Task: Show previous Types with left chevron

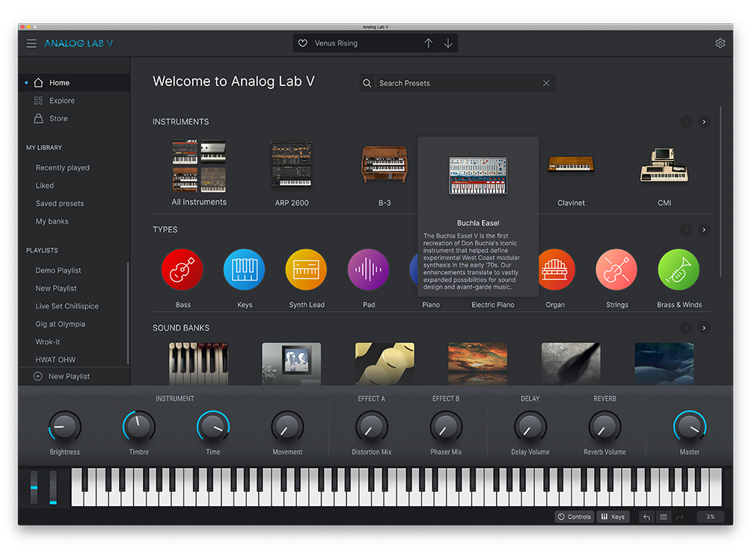Action: click(x=687, y=230)
